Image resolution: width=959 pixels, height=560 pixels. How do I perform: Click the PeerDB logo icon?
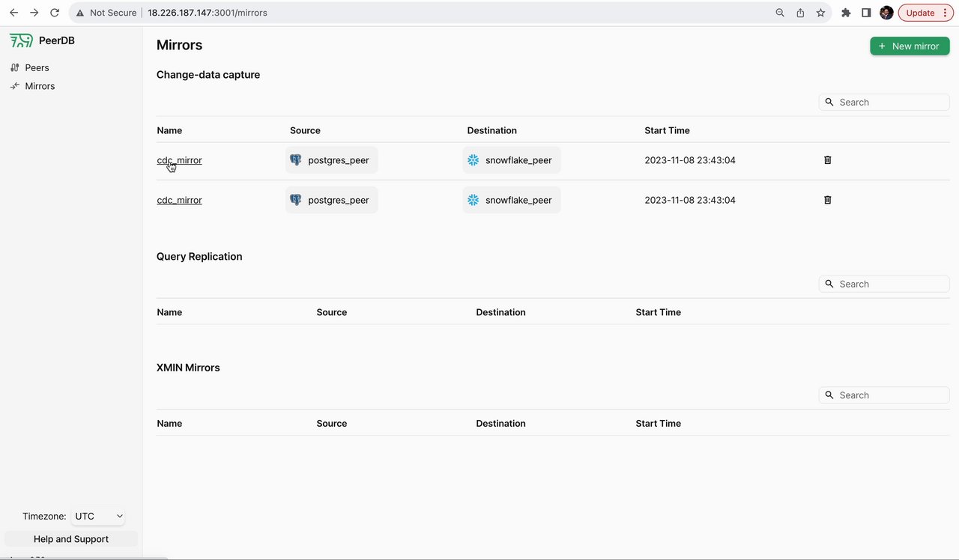click(21, 40)
